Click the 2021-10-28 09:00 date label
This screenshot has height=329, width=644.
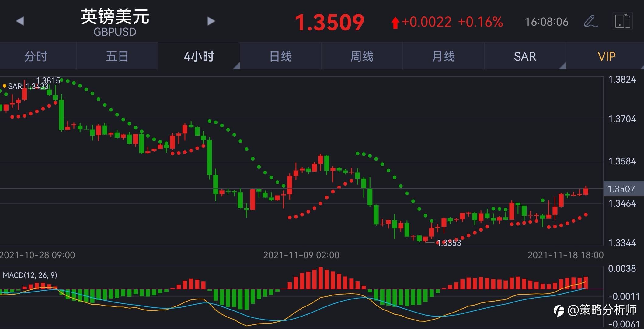pos(37,255)
